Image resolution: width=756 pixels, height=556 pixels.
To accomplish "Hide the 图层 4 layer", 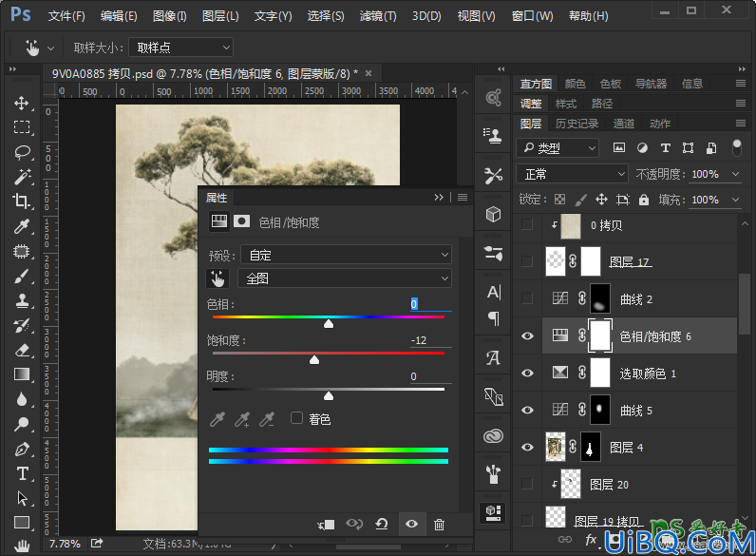I will tap(527, 448).
